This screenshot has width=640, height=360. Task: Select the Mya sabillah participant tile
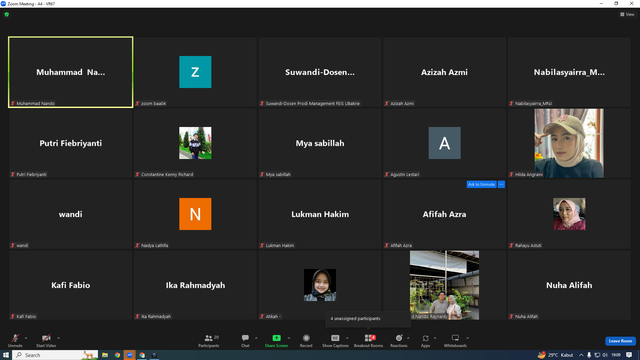click(320, 143)
